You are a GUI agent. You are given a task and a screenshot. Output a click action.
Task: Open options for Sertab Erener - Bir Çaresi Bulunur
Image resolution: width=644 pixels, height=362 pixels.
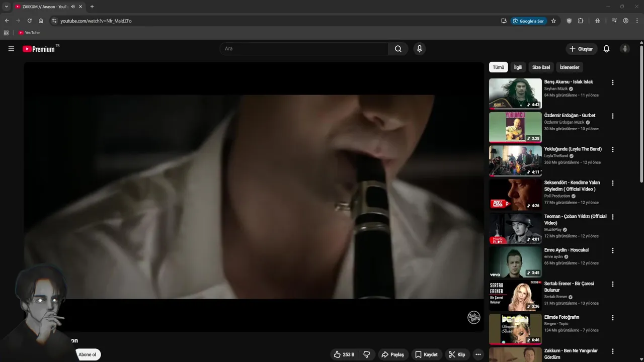[x=612, y=284]
